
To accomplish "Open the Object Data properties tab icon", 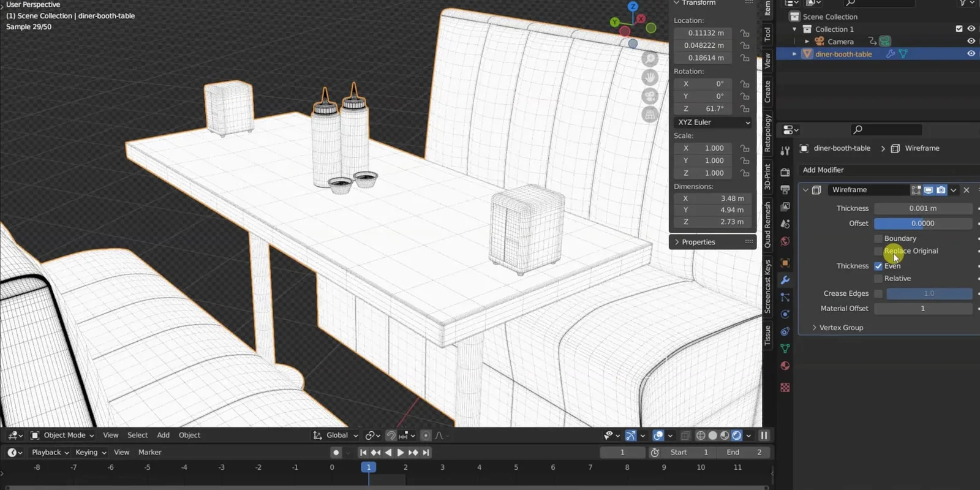I will [785, 349].
